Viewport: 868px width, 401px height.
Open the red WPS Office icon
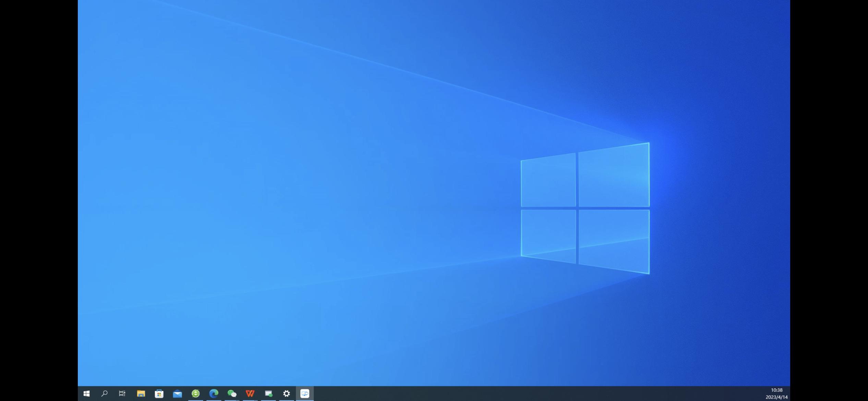250,393
